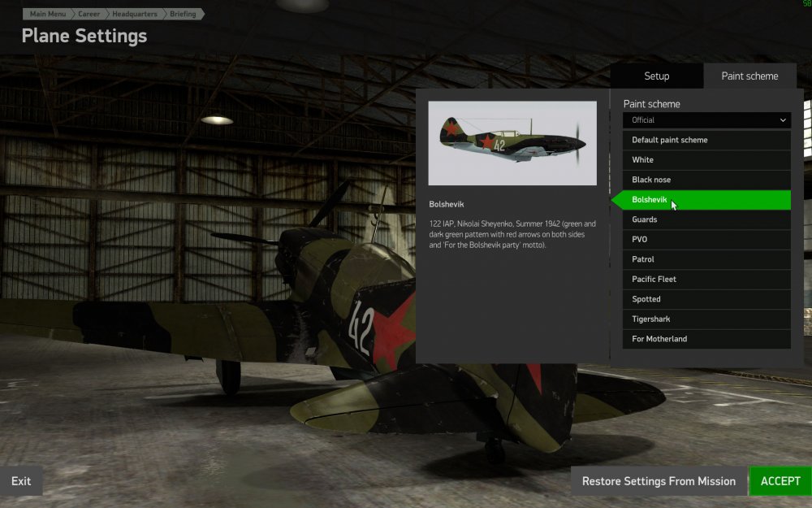Exit the Plane Settings screen
This screenshot has width=812, height=508.
pos(21,481)
